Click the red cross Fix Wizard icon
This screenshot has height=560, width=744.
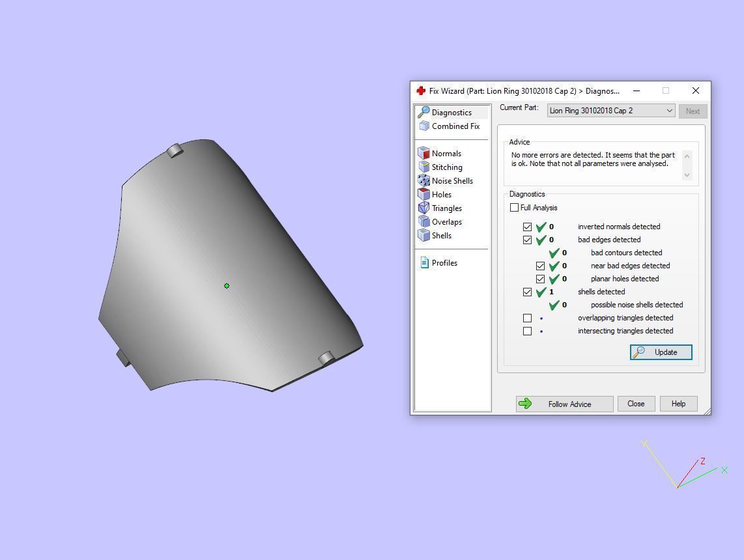[x=421, y=91]
